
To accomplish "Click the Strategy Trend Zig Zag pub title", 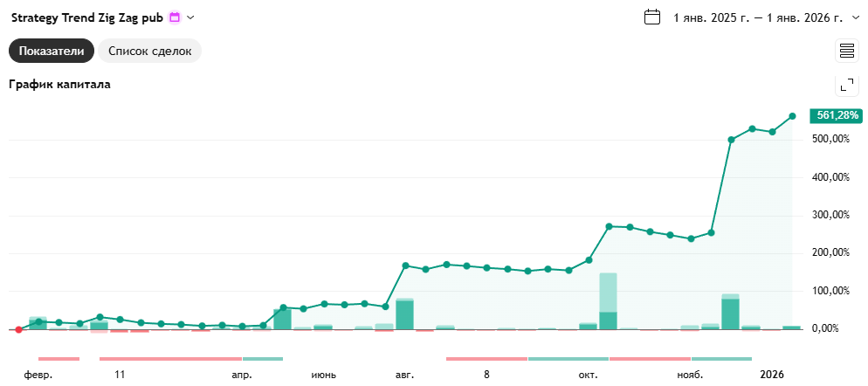I will click(x=86, y=17).
